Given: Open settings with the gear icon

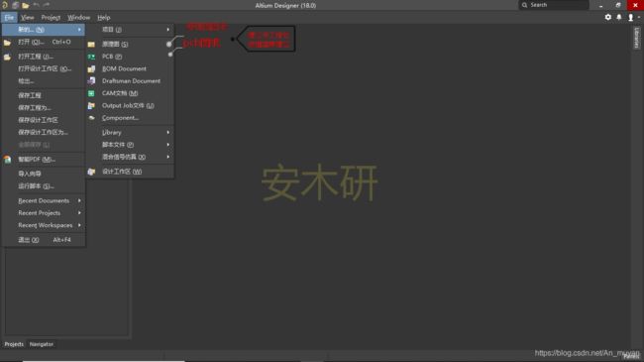Looking at the screenshot, I should click(608, 17).
